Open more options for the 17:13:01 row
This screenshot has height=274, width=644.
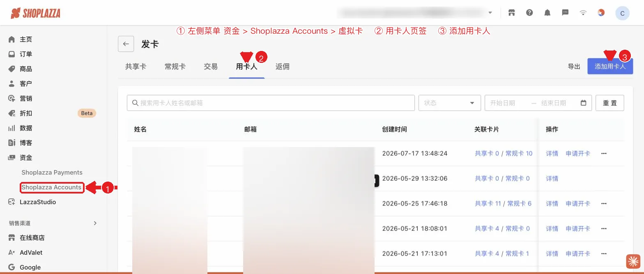tap(604, 254)
